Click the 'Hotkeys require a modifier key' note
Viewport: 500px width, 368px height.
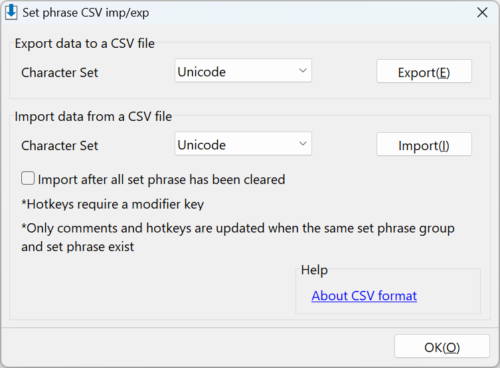[113, 204]
